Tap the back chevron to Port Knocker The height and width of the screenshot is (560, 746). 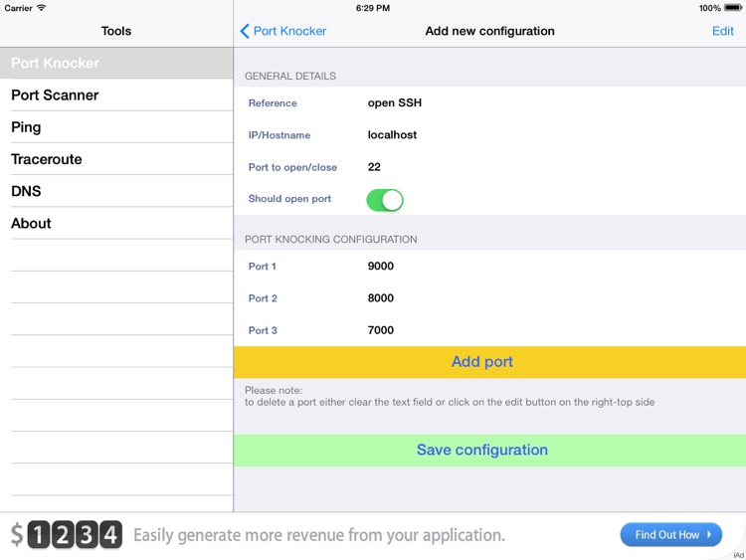(x=246, y=31)
